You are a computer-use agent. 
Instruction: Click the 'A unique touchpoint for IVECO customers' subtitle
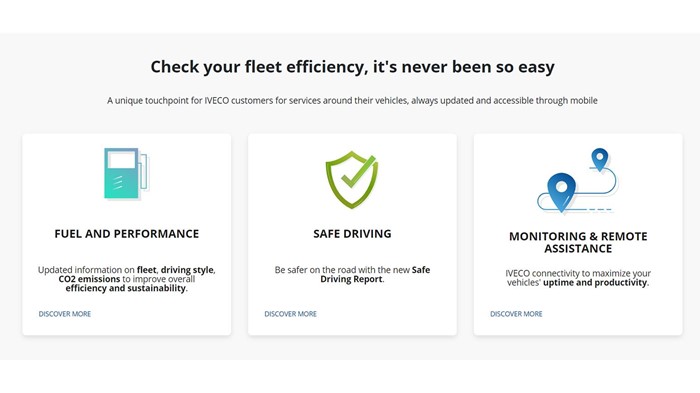coord(352,100)
